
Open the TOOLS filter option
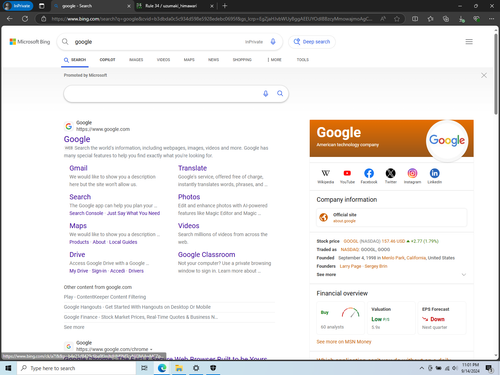coord(303,60)
